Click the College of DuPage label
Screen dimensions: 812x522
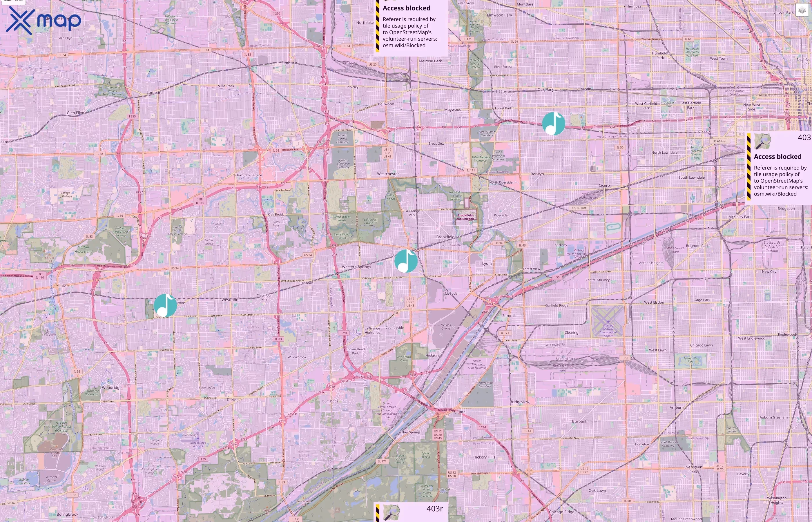(66, 194)
